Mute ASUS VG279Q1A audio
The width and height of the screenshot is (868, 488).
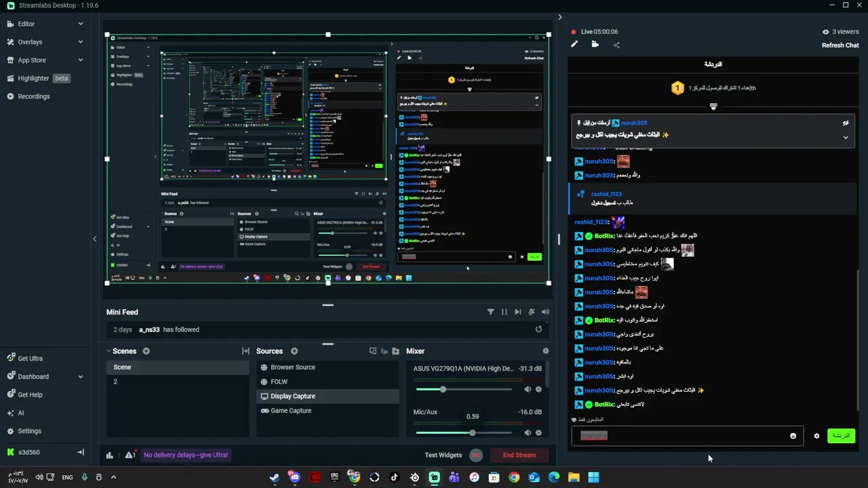(x=528, y=389)
